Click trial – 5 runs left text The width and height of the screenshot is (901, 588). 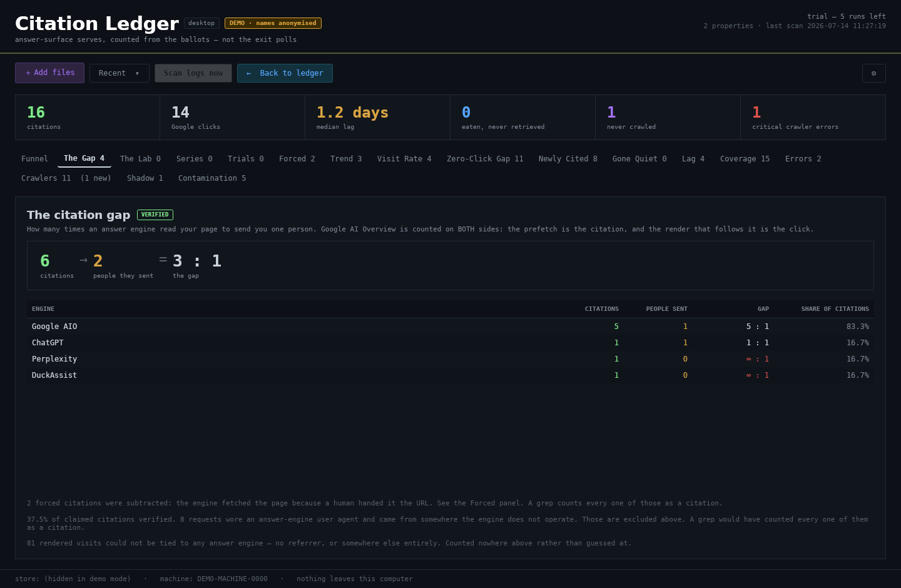(847, 16)
